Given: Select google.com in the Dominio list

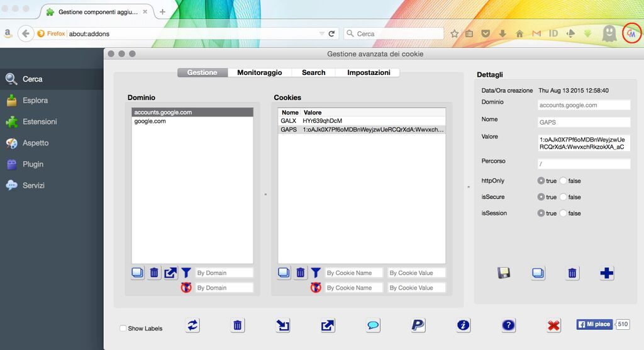Looking at the screenshot, I should click(x=150, y=121).
